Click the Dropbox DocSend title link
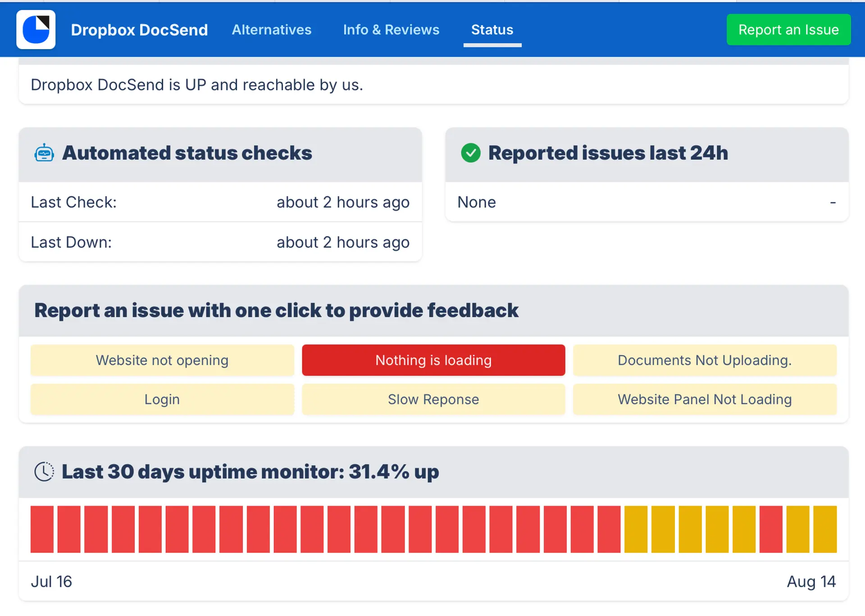865x616 pixels. point(140,30)
